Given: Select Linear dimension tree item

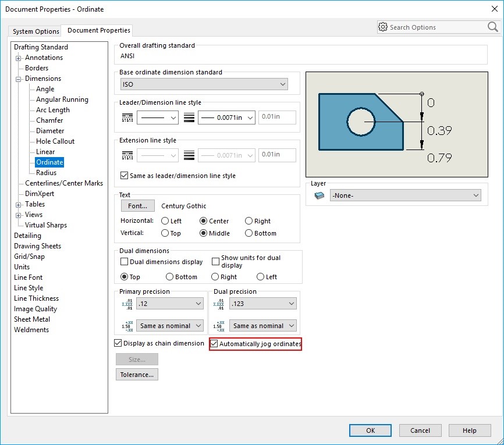Looking at the screenshot, I should click(45, 152).
